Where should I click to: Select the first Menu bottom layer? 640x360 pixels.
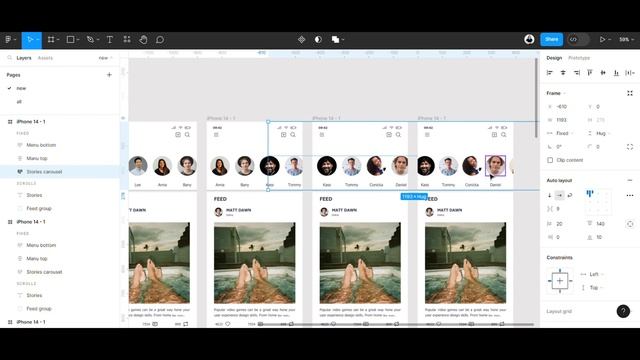pos(41,145)
